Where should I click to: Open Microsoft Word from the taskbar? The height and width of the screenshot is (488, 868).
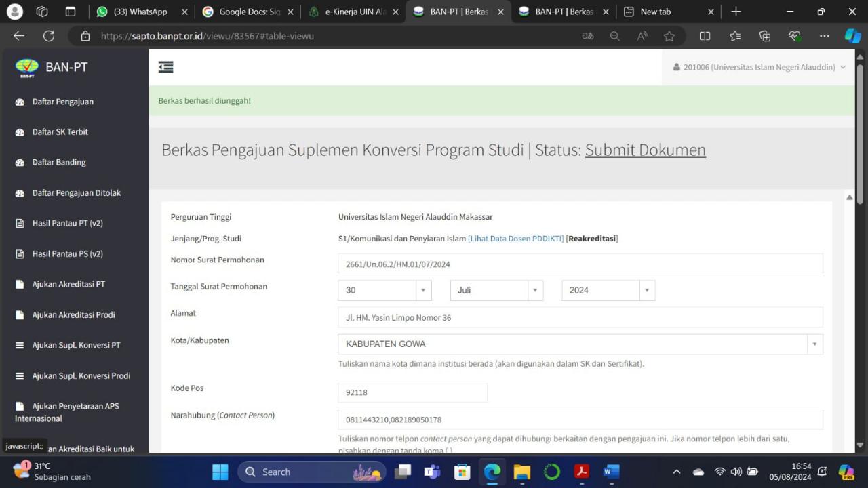click(x=611, y=471)
